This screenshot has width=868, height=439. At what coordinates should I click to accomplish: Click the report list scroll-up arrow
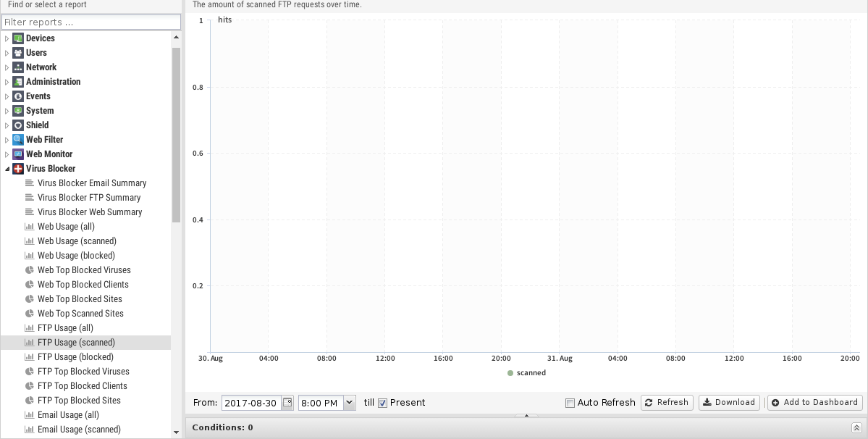[x=176, y=37]
